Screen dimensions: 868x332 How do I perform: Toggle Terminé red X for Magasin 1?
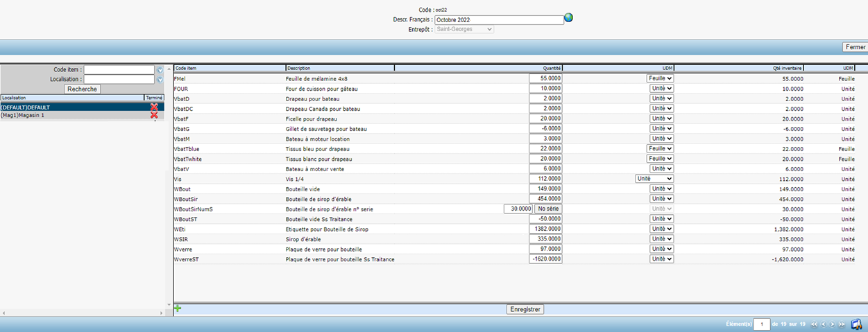pyautogui.click(x=154, y=115)
